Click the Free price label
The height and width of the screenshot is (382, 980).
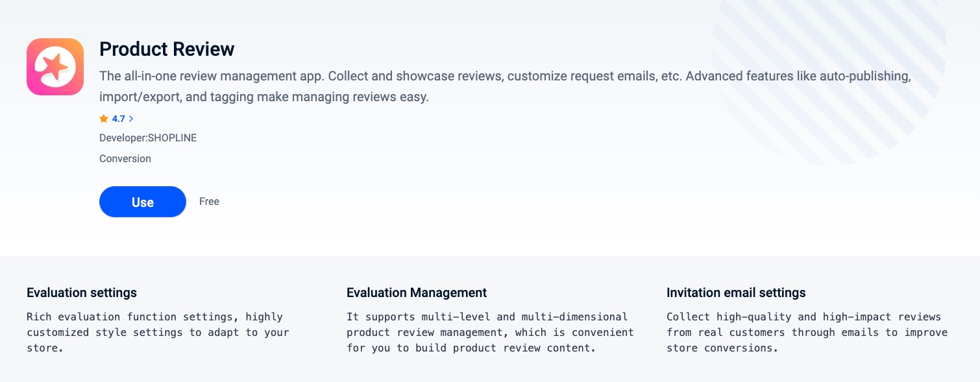(x=209, y=202)
